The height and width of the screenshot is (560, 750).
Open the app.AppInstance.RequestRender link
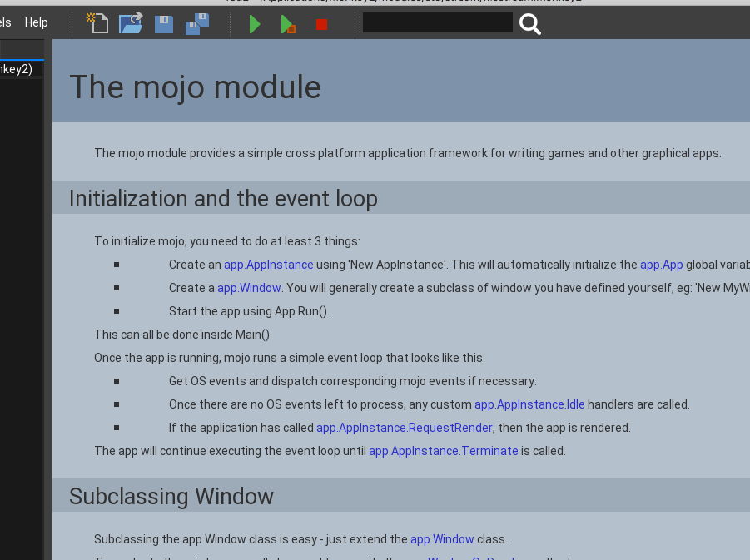point(405,428)
